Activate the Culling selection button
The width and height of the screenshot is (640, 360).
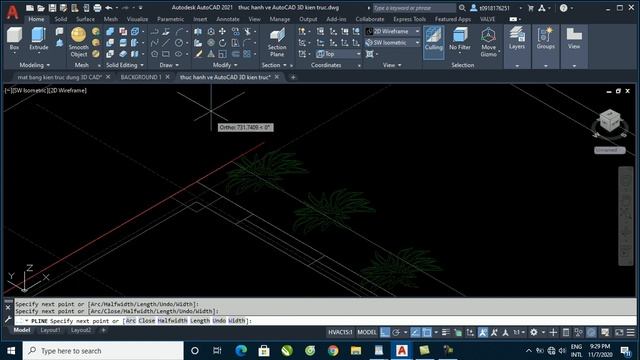pyautogui.click(x=433, y=42)
